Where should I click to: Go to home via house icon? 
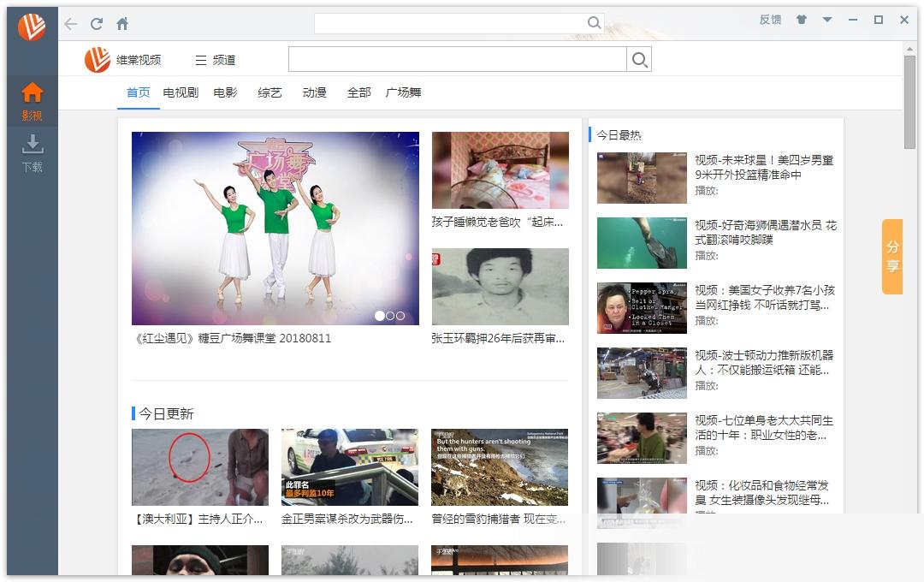[x=122, y=24]
